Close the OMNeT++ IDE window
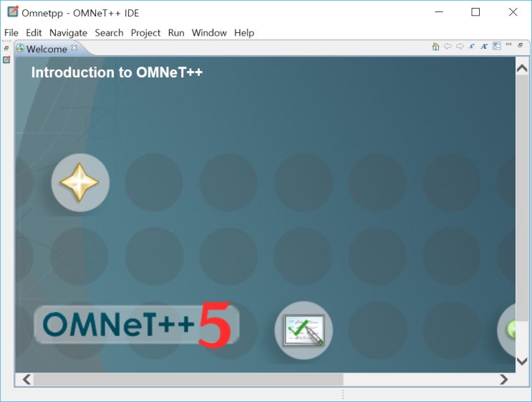The image size is (532, 402). 513,12
